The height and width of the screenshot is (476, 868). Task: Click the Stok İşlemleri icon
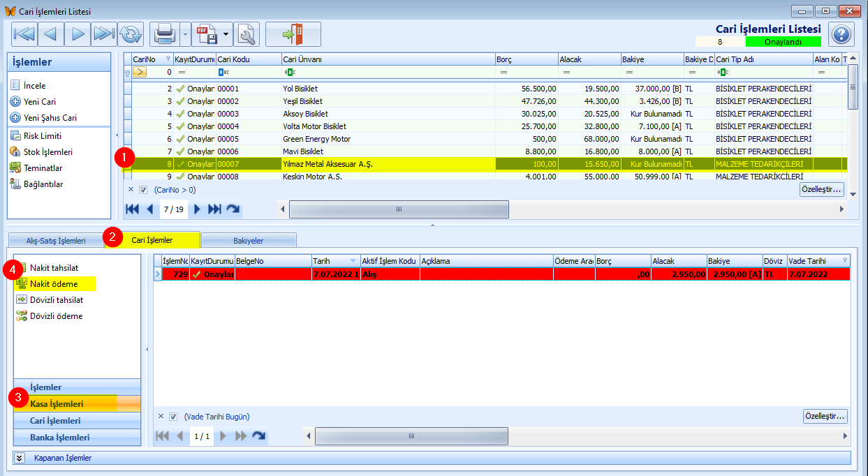(16, 151)
